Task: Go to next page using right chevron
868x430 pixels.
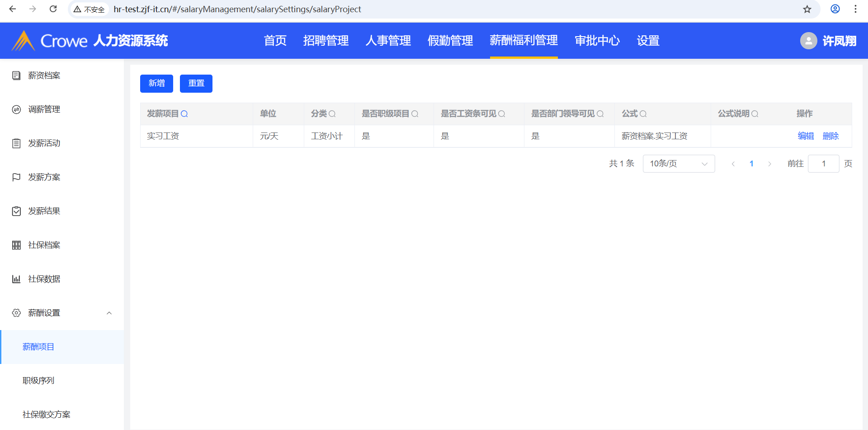Action: (x=769, y=164)
